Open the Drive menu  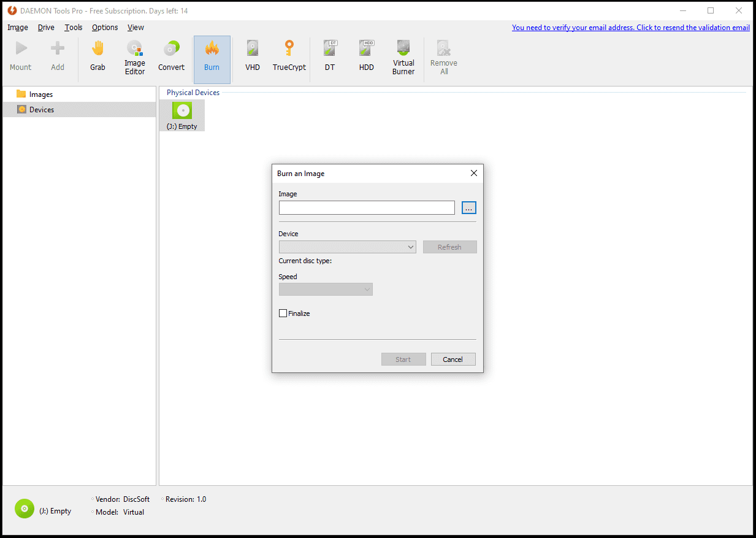(x=46, y=28)
